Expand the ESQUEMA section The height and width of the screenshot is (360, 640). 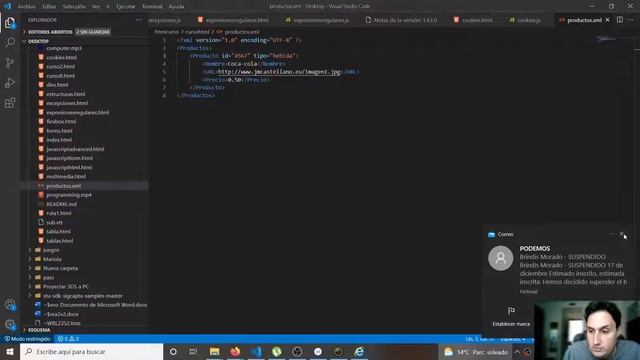pos(39,330)
